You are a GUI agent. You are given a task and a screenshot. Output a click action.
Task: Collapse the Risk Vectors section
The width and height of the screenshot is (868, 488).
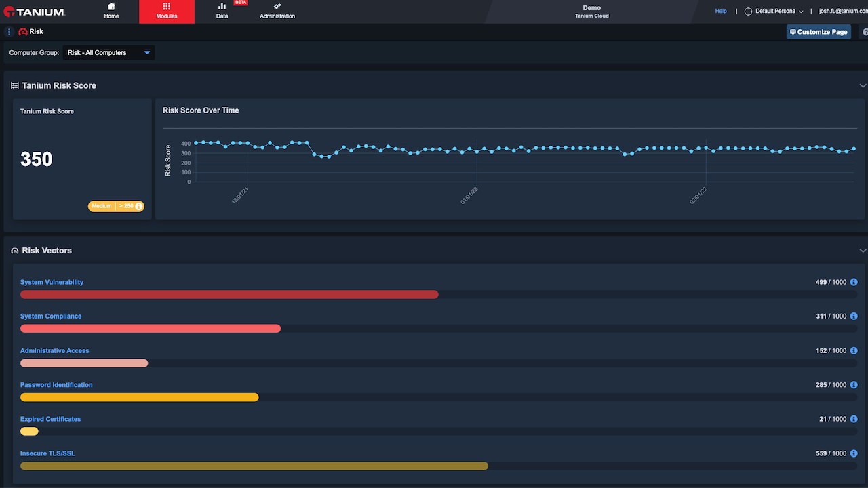[x=863, y=251]
